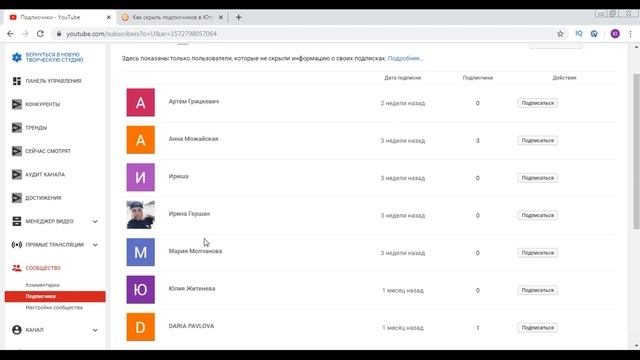
Task: Open the Аудит канала sidebar icon
Action: point(16,174)
